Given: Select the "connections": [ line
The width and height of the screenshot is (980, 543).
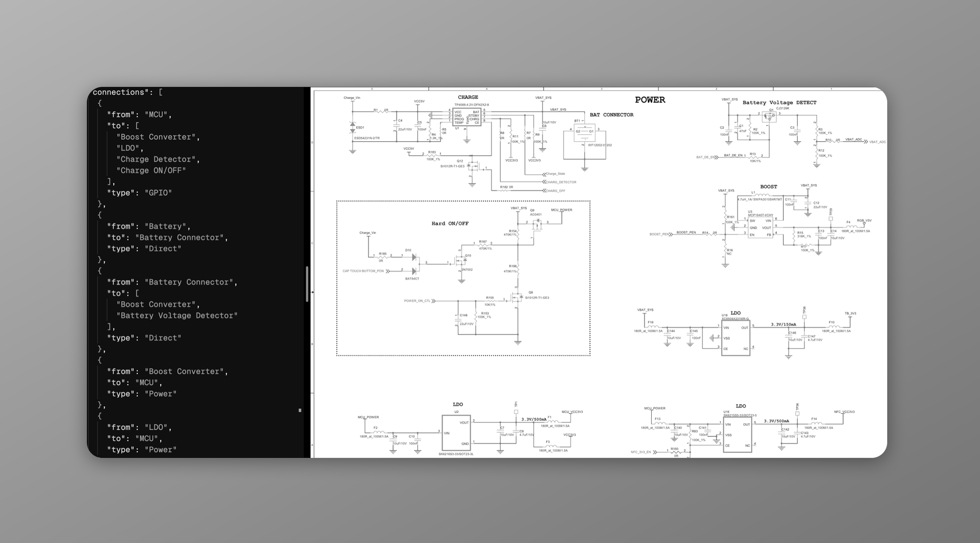Looking at the screenshot, I should 128,92.
